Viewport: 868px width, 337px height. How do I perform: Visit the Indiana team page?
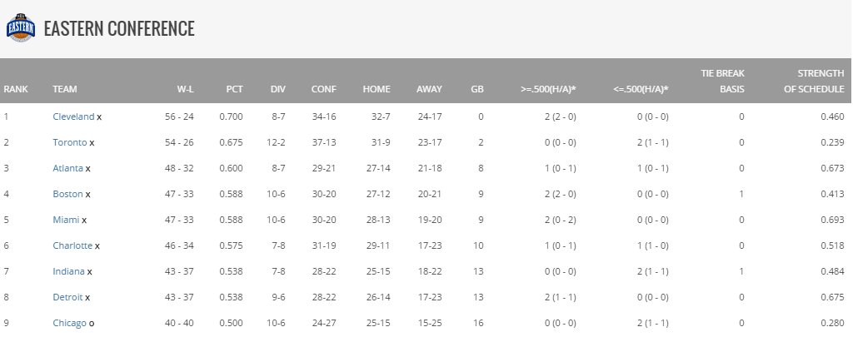[68, 271]
